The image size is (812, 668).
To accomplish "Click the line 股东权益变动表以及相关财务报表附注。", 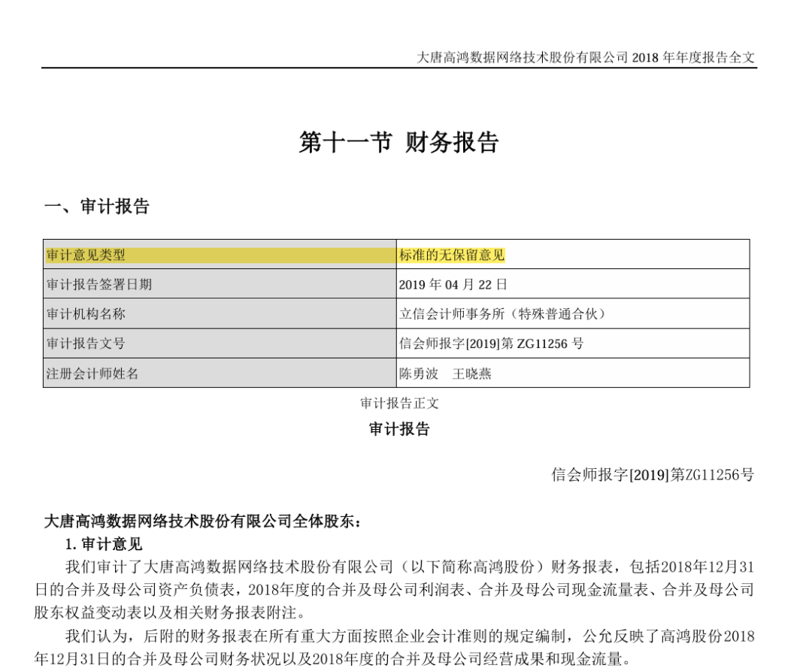I will click(171, 612).
